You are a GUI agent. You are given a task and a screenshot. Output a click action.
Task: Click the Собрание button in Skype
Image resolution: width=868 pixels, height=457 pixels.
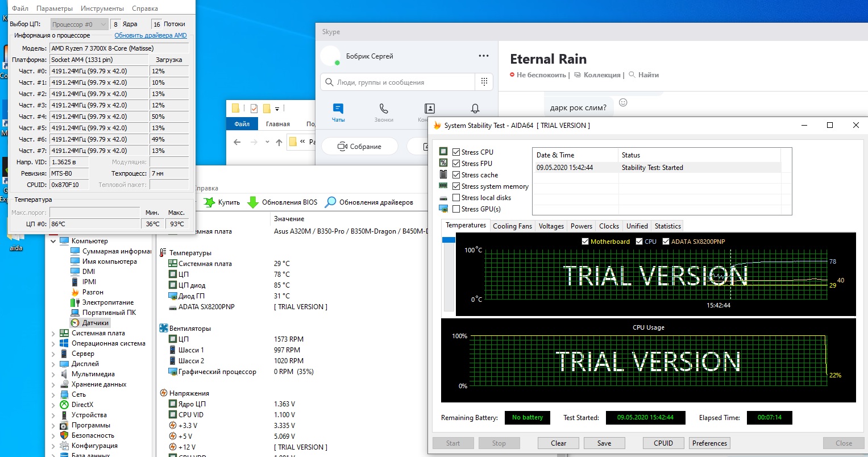(360, 147)
